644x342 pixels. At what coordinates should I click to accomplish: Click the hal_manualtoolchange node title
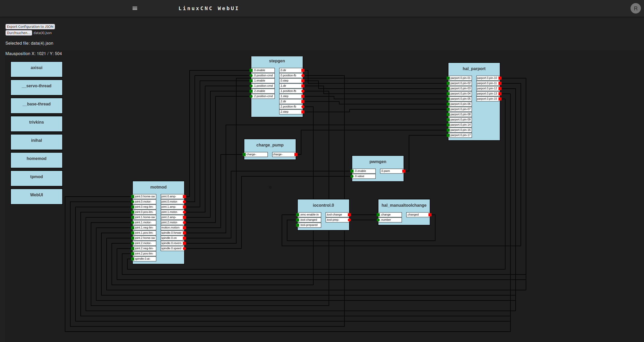(x=404, y=205)
